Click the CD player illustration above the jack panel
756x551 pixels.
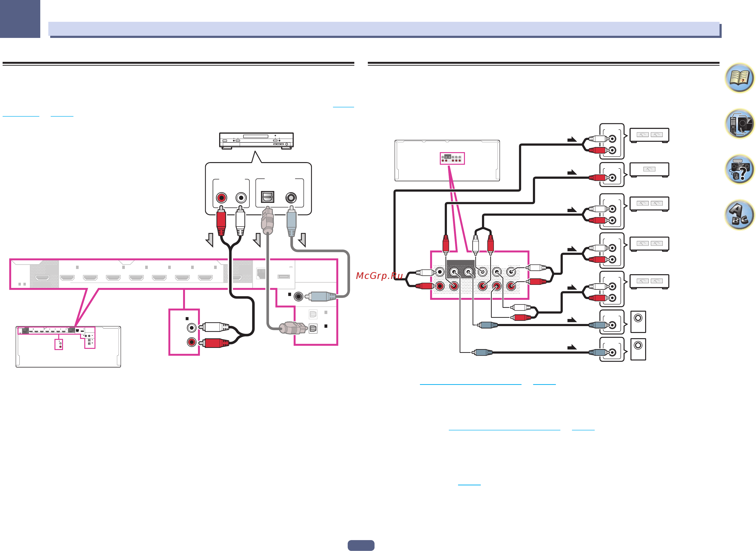pyautogui.click(x=256, y=141)
